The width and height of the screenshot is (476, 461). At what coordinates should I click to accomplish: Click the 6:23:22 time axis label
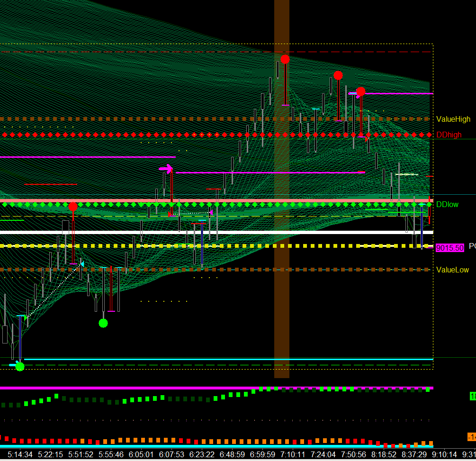click(x=202, y=455)
